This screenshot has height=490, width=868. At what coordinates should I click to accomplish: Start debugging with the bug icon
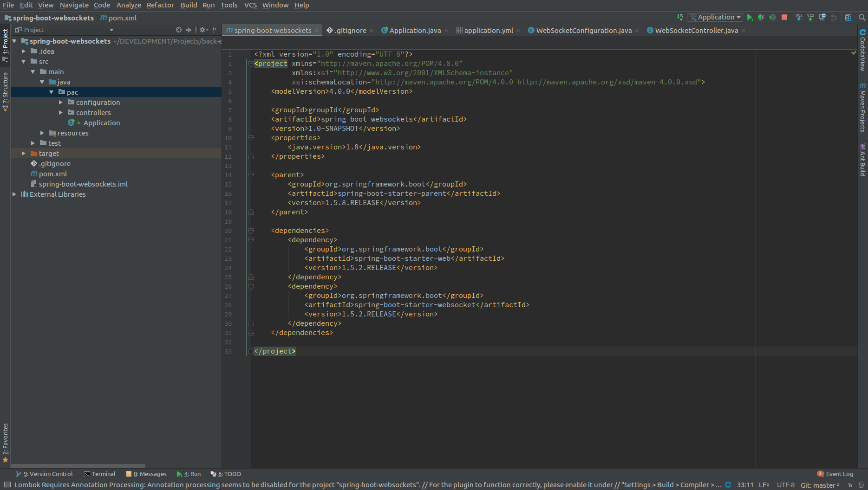pos(761,17)
